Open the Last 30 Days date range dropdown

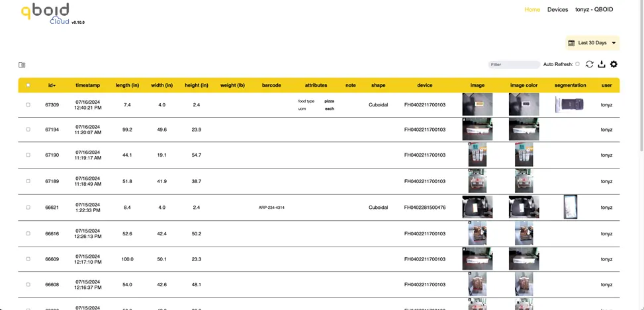coord(592,43)
